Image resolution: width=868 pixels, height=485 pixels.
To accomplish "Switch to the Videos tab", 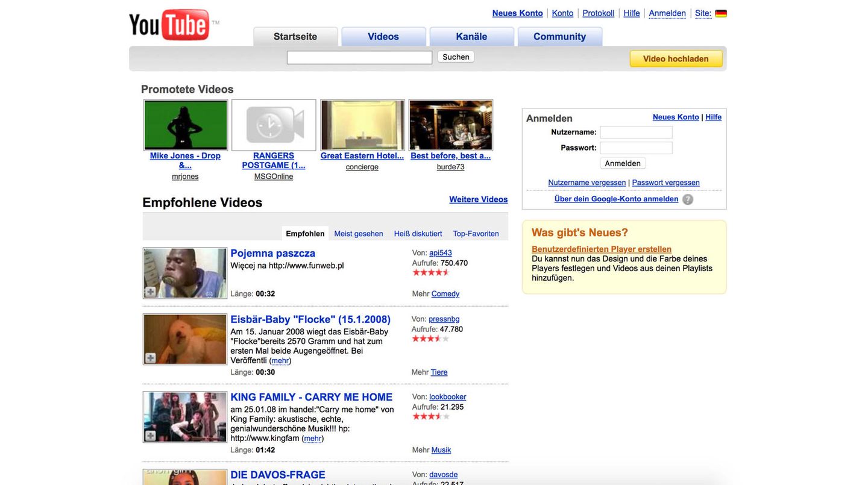I will tap(383, 36).
